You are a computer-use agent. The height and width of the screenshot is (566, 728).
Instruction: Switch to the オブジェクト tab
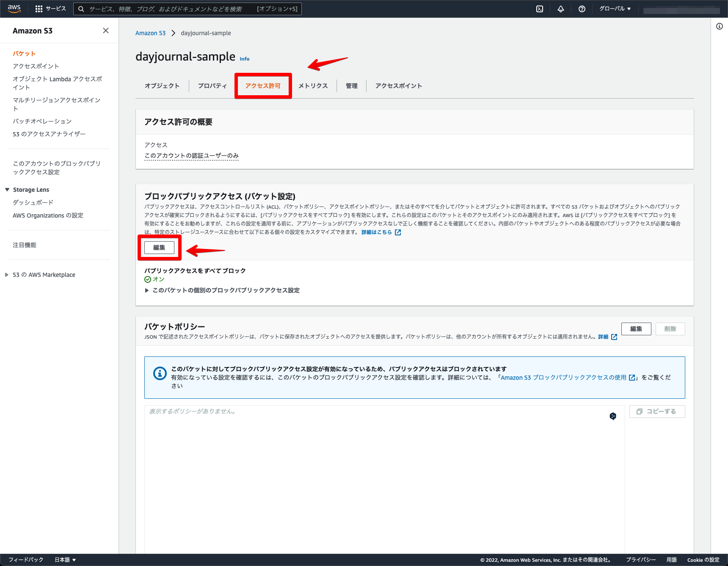[162, 86]
